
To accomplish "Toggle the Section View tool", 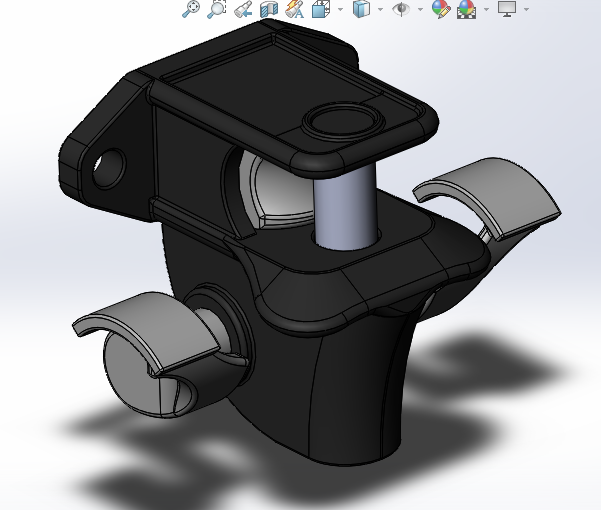I will tap(269, 9).
